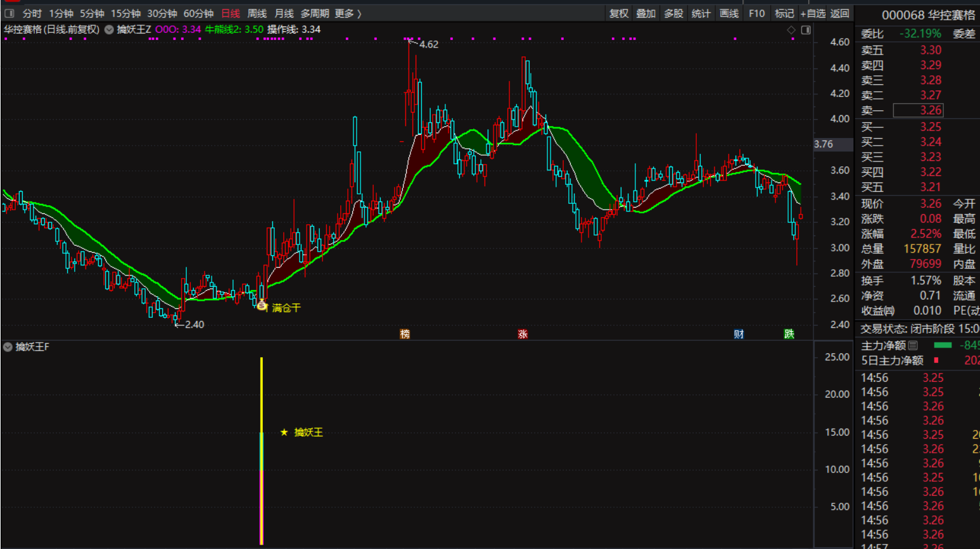Screen dimensions: 980x549
Task: Select the 卖一 price 3.26 field
Action: pyautogui.click(x=918, y=110)
